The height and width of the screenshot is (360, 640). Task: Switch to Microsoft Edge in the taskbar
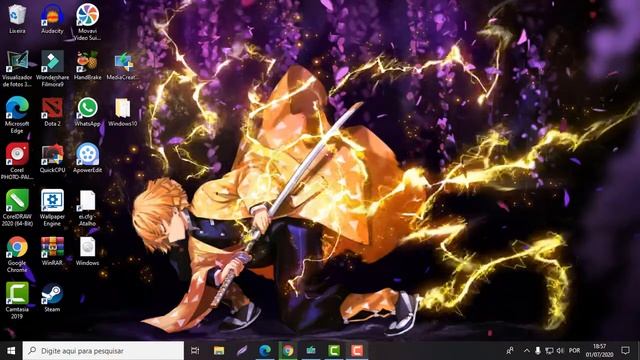pos(265,351)
